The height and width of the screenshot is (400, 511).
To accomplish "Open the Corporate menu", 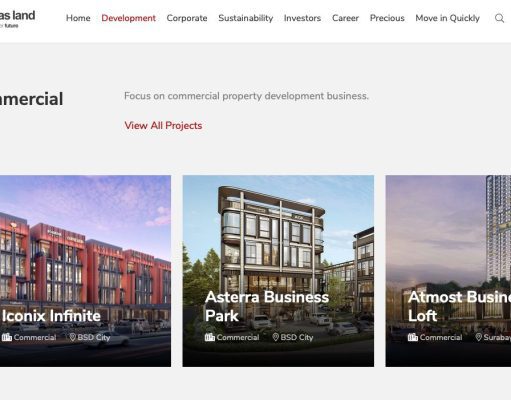I will click(x=187, y=18).
